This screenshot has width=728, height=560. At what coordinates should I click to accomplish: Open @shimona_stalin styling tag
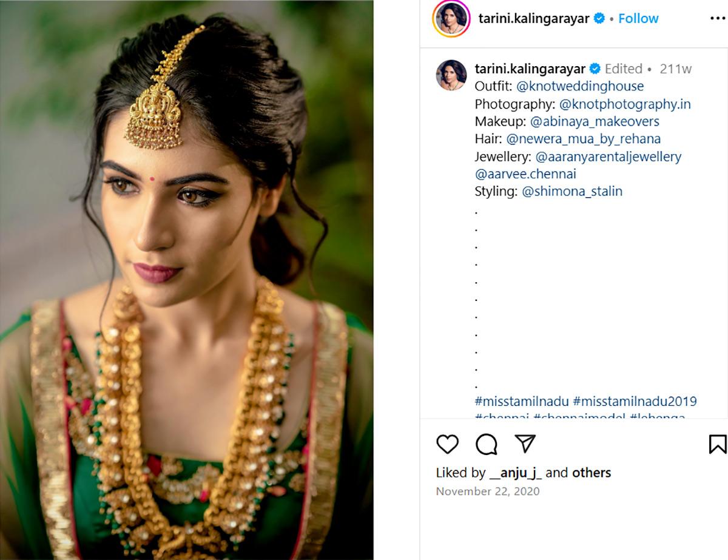coord(572,192)
